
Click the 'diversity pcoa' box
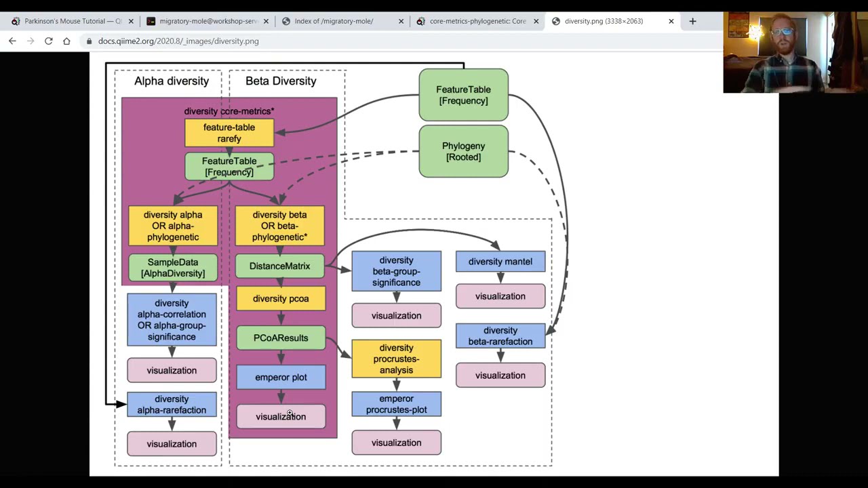281,299
